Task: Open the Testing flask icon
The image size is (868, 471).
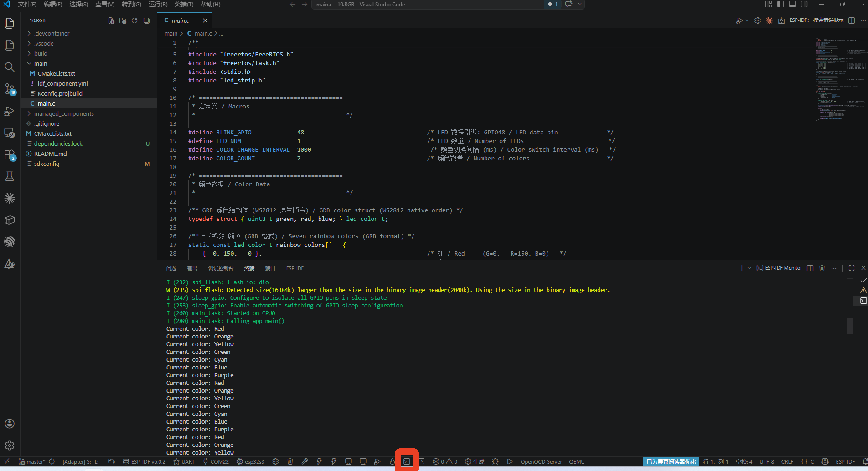Action: (x=9, y=176)
